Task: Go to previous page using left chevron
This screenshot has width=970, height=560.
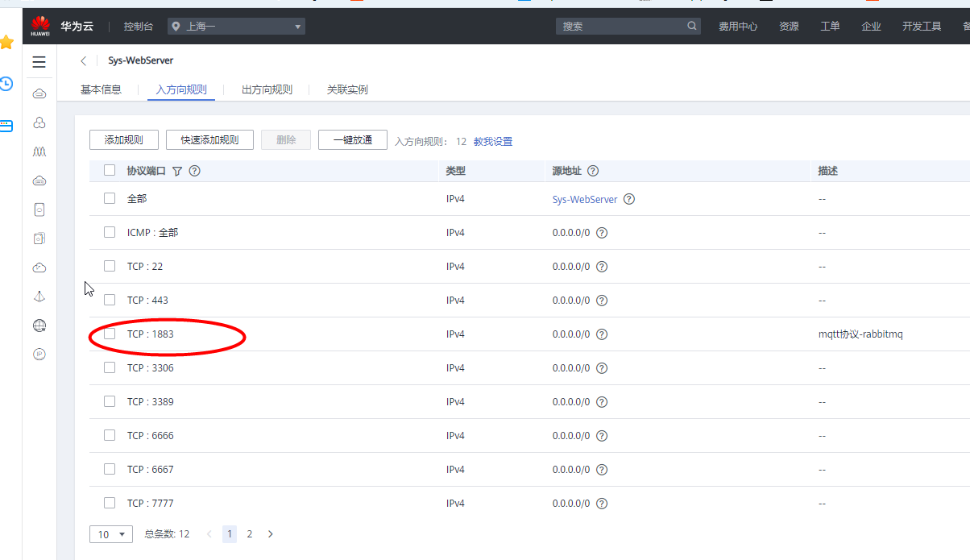Action: tap(209, 534)
